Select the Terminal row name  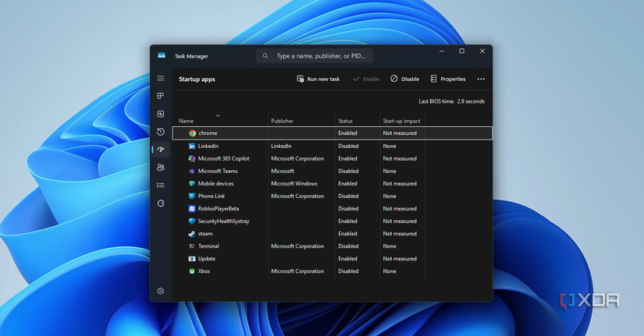coord(208,246)
